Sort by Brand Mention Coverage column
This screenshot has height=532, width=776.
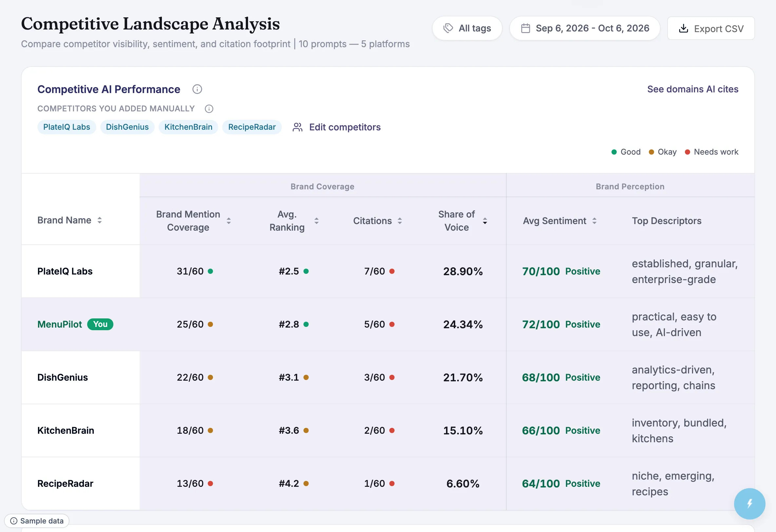(229, 220)
